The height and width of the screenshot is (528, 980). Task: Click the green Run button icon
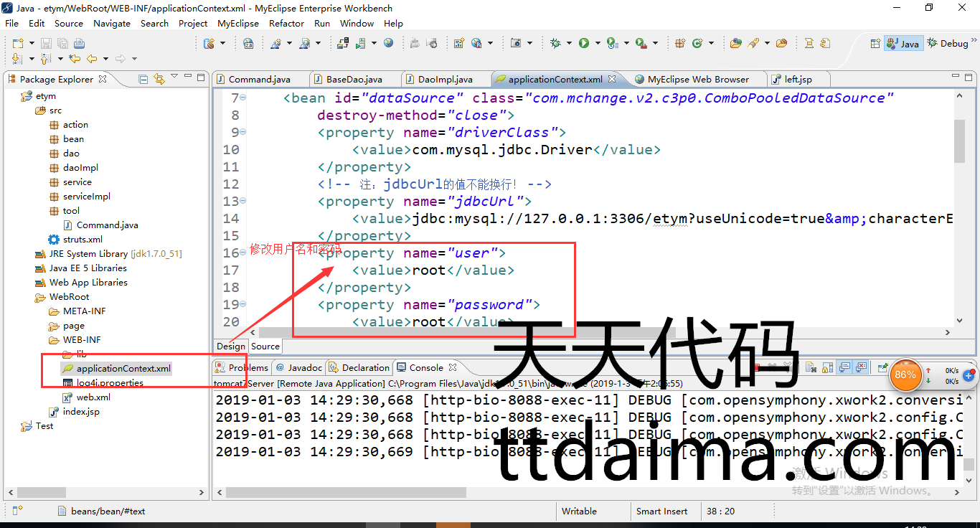[584, 44]
